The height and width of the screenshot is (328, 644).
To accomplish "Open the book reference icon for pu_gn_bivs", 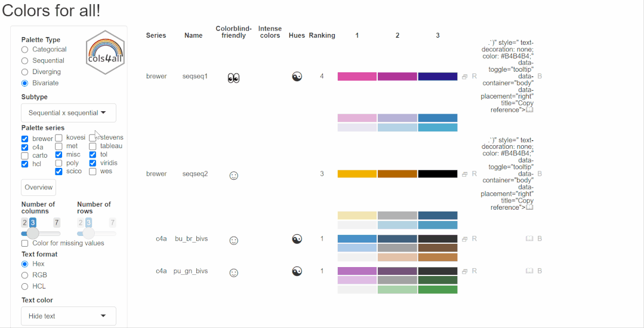I will pyautogui.click(x=529, y=271).
